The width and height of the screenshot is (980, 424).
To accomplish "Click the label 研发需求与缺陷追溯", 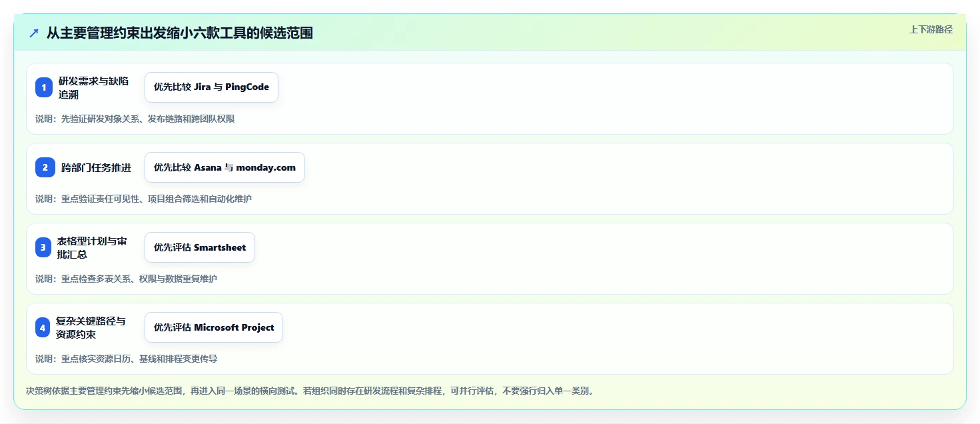I will click(x=94, y=87).
